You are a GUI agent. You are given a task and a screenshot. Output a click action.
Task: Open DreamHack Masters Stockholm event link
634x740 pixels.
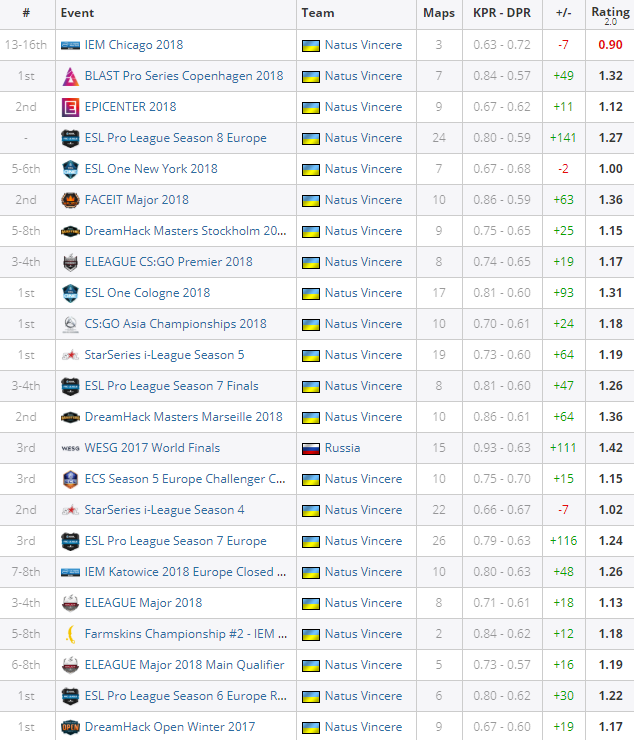click(186, 231)
